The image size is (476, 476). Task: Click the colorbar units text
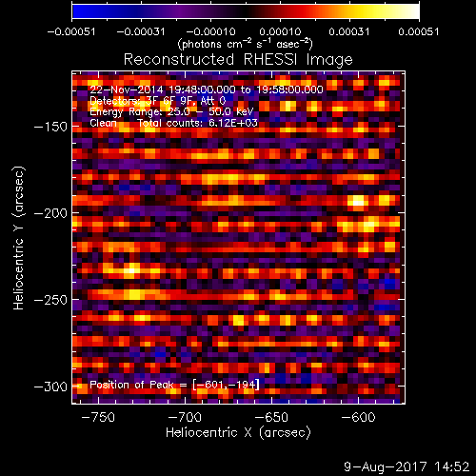(x=245, y=44)
